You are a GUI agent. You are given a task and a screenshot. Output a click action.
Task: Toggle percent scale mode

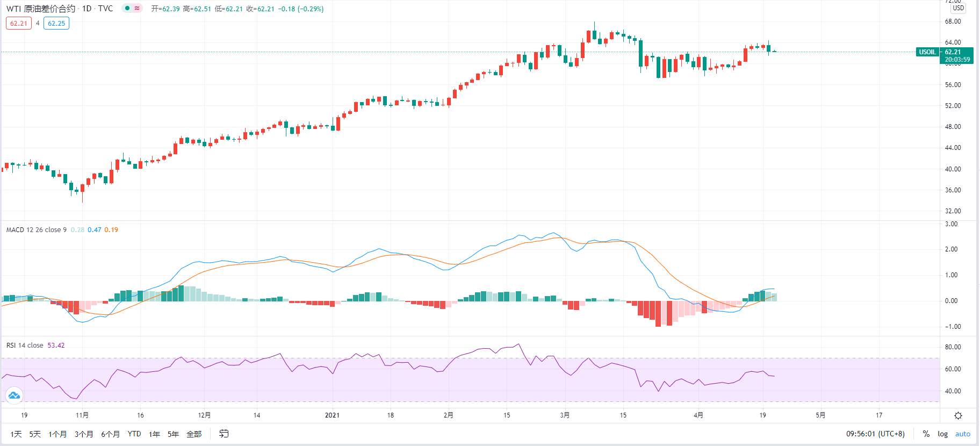[x=926, y=434]
